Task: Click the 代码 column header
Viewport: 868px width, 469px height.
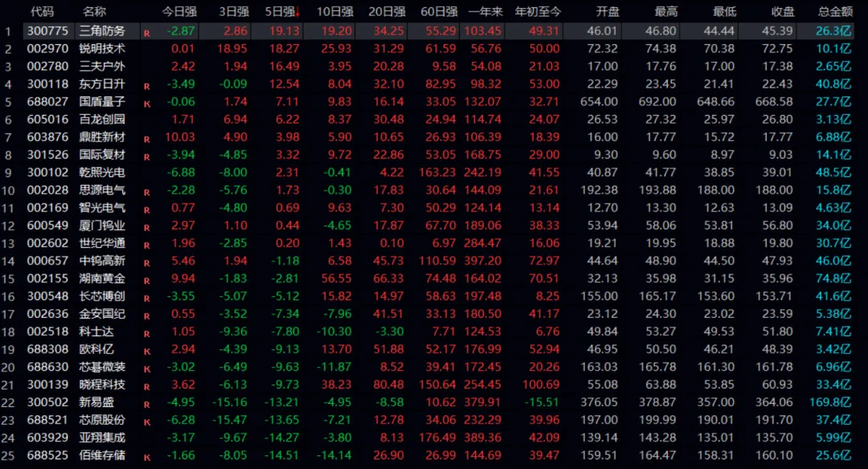Action: pyautogui.click(x=42, y=11)
